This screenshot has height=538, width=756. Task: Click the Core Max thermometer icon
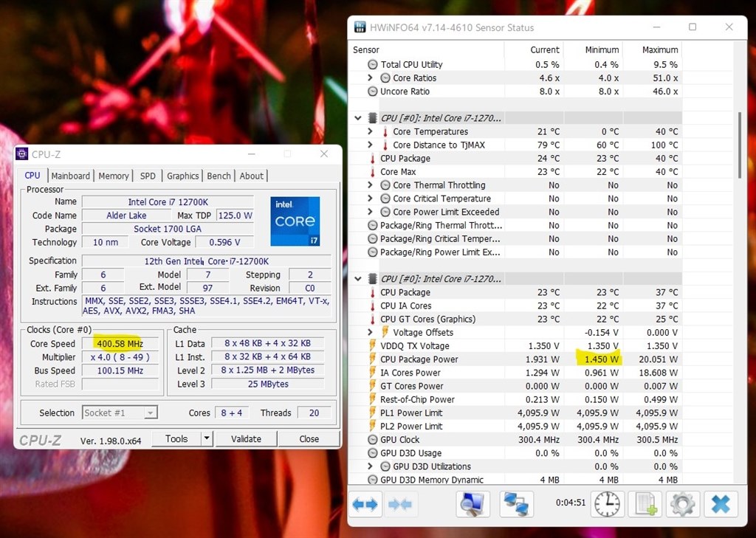[372, 172]
